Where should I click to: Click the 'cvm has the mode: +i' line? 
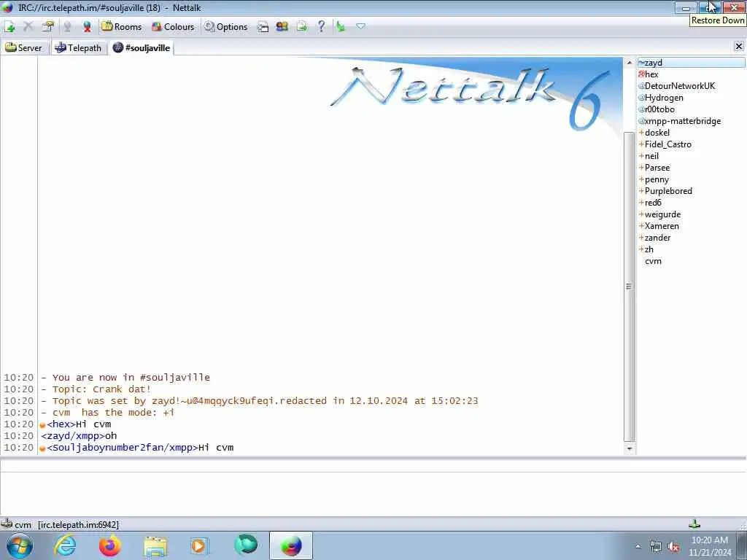[113, 413]
